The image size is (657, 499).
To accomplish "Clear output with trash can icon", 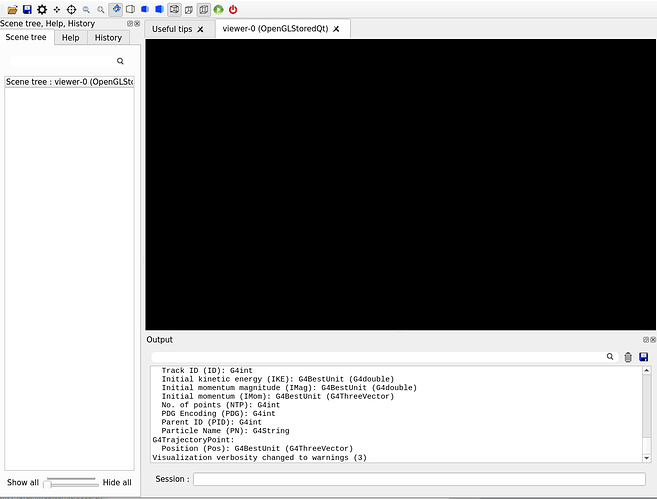I will 628,357.
